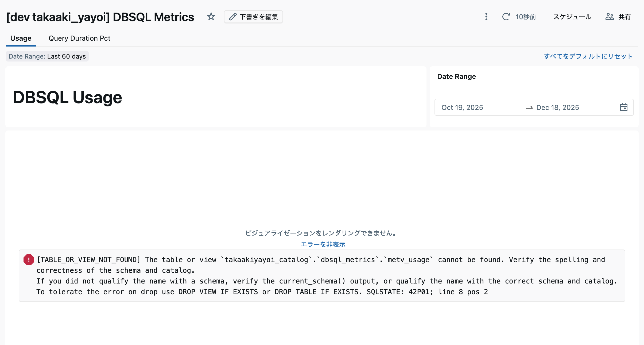Switch to the Query Duration Pct tab
The image size is (644, 345).
tap(79, 38)
